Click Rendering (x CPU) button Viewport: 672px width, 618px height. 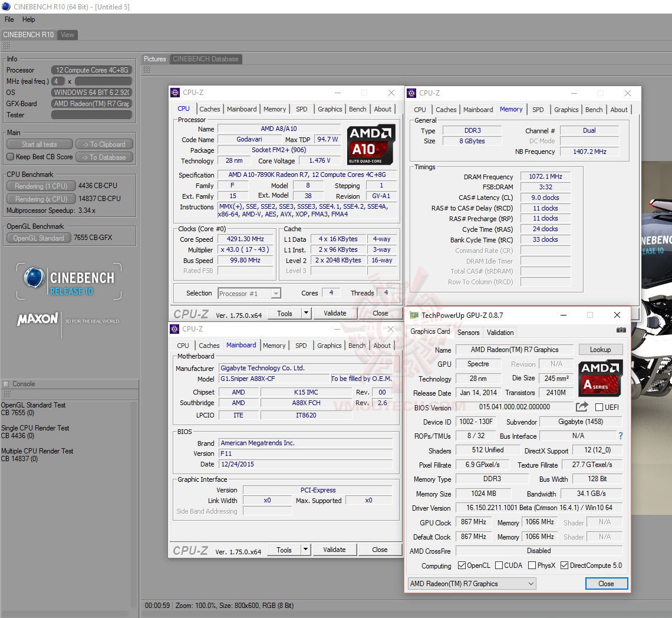(x=41, y=199)
